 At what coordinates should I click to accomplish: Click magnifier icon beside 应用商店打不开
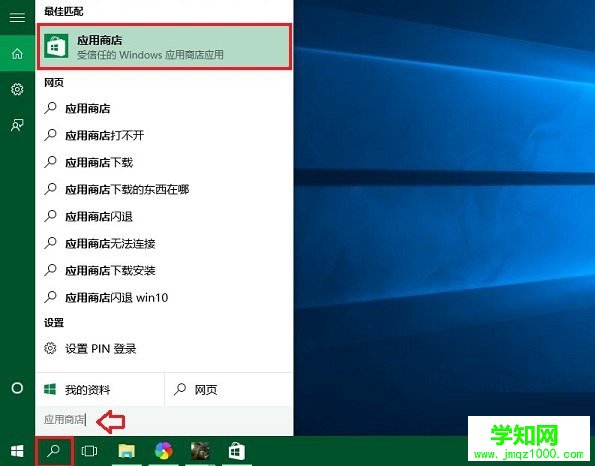pyautogui.click(x=50, y=135)
